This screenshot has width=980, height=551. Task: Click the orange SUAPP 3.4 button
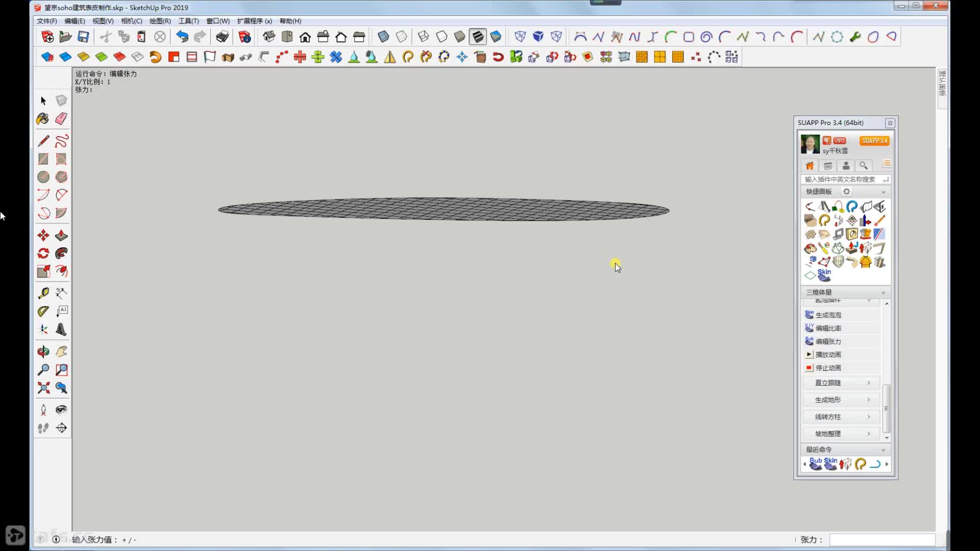(x=874, y=141)
